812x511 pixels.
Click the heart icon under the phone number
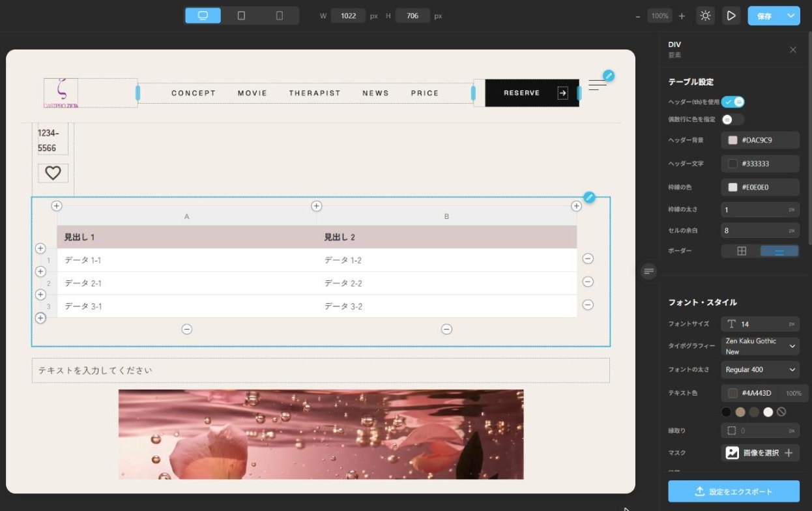[53, 173]
